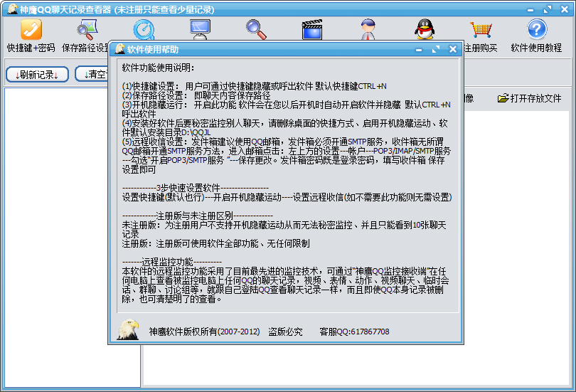The width and height of the screenshot is (576, 392).
Task: Open 软件使用教程 question mark icon
Action: [x=537, y=29]
